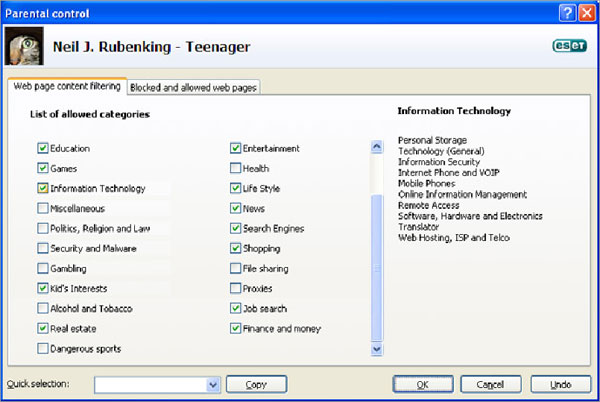Click the Undo button
Viewport: 600px width, 402px height.
[561, 384]
